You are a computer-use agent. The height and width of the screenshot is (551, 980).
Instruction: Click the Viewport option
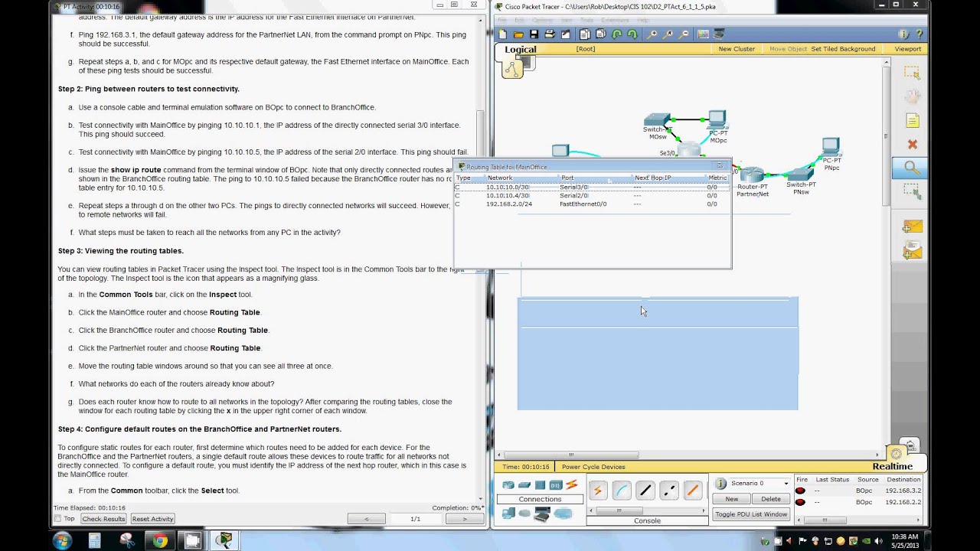(908, 49)
